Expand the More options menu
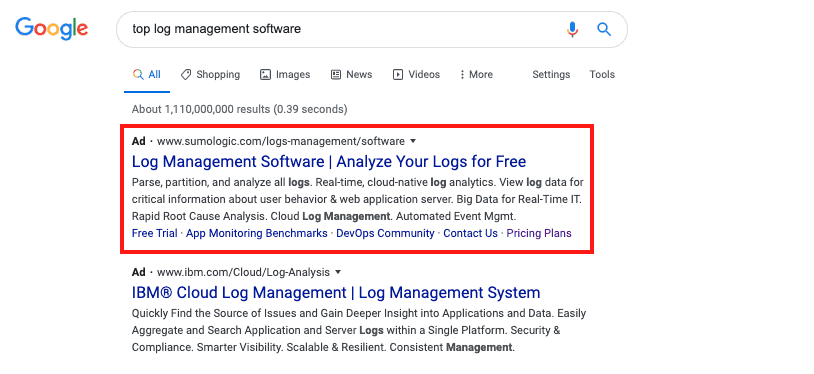Viewport: 814px width, 374px height. click(476, 75)
